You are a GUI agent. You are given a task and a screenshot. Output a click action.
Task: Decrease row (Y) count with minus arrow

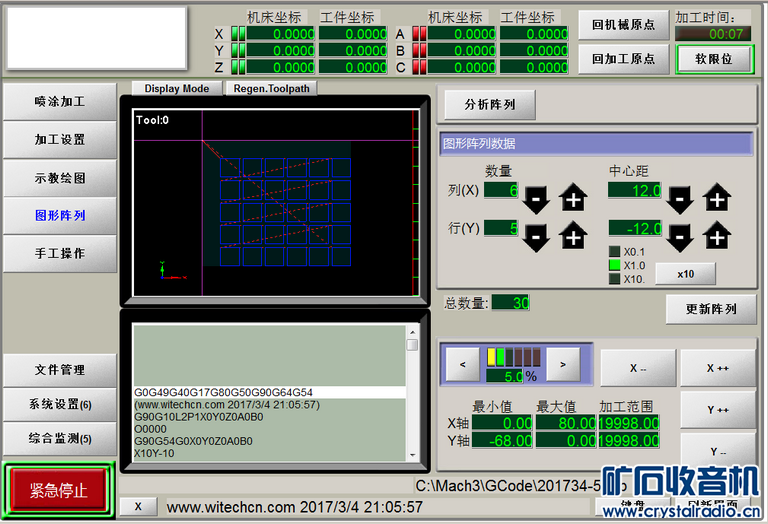[537, 237]
